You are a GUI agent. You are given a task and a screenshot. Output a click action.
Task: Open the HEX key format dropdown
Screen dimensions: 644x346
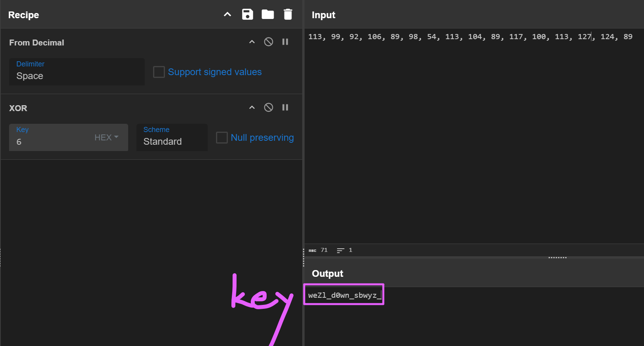coord(106,138)
